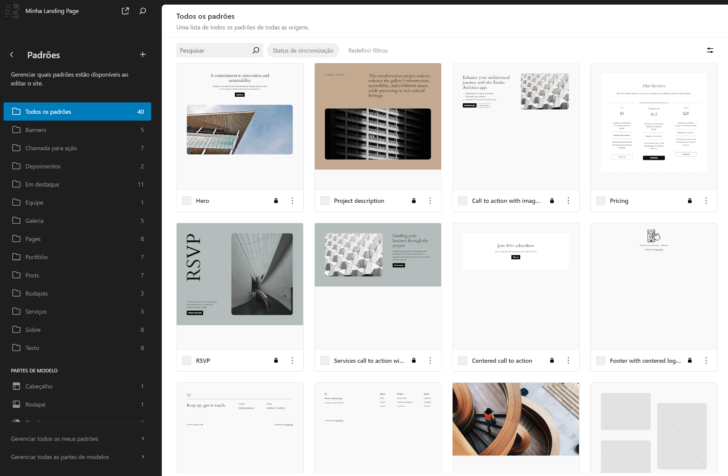This screenshot has height=476, width=728.
Task: Open the Depoimentos category
Action: (x=77, y=166)
